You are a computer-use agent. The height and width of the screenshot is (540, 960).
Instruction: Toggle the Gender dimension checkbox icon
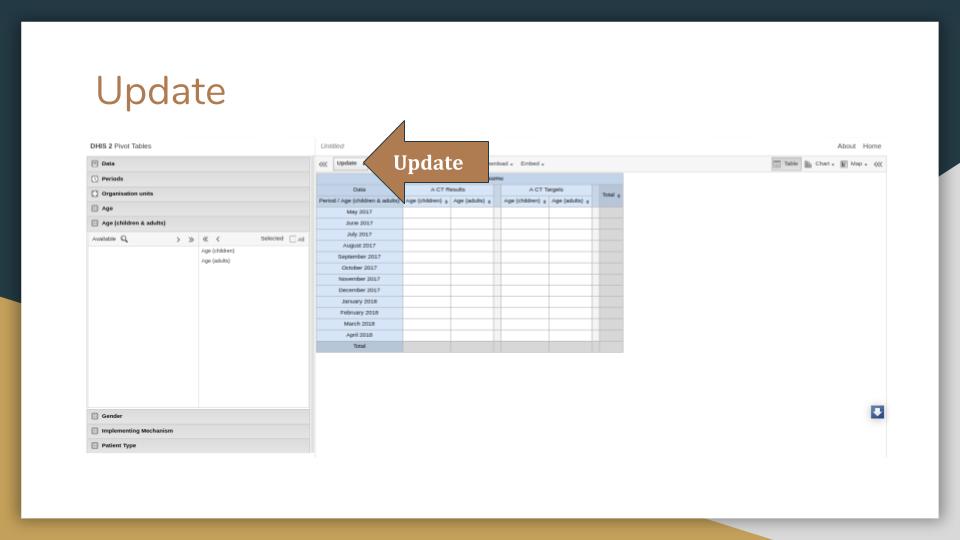tap(95, 416)
